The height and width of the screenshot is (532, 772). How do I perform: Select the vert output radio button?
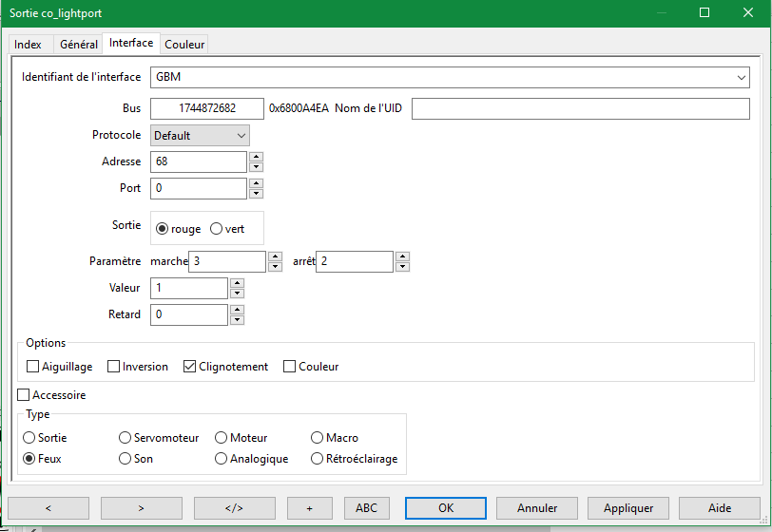pos(216,229)
